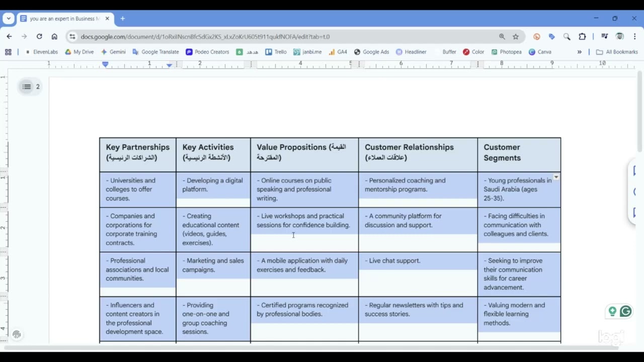Reload the Google Docs page
Screen dimensions: 644x362
(x=39, y=36)
